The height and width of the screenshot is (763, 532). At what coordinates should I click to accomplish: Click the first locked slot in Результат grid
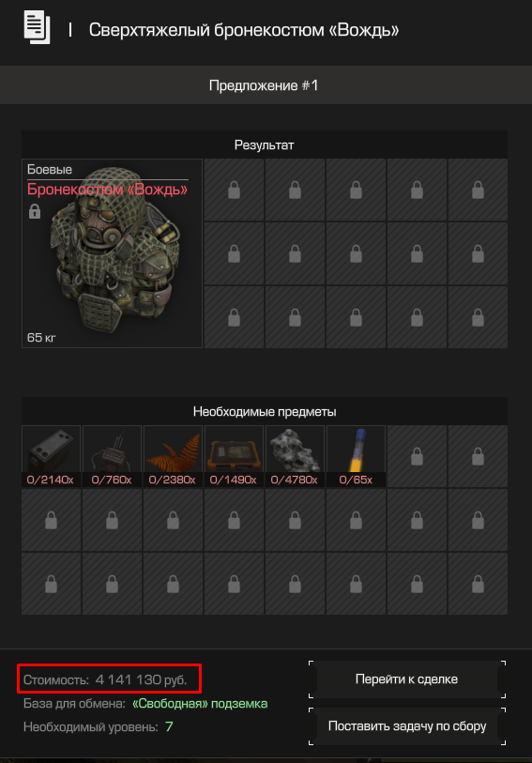click(x=234, y=190)
